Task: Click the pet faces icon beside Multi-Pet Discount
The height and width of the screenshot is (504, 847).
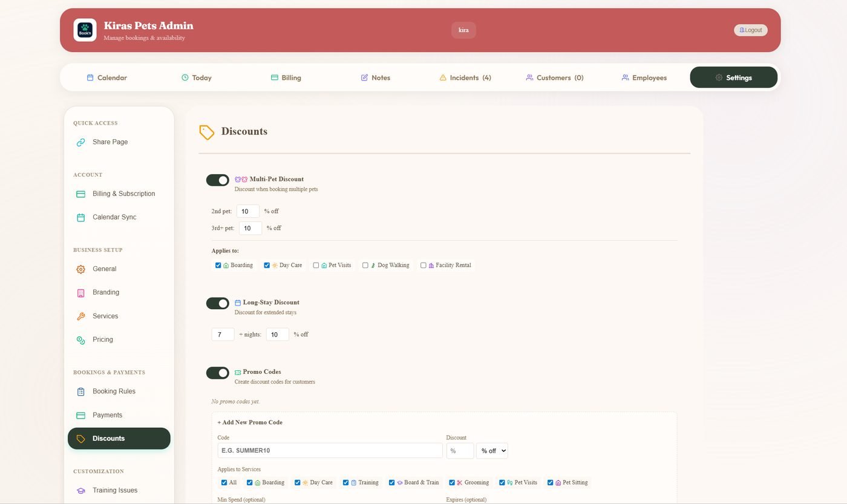Action: pos(241,179)
